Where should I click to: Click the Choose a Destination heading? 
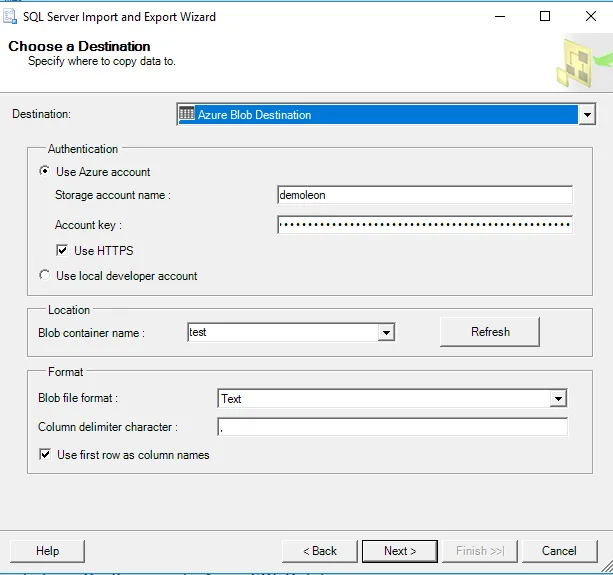click(79, 46)
